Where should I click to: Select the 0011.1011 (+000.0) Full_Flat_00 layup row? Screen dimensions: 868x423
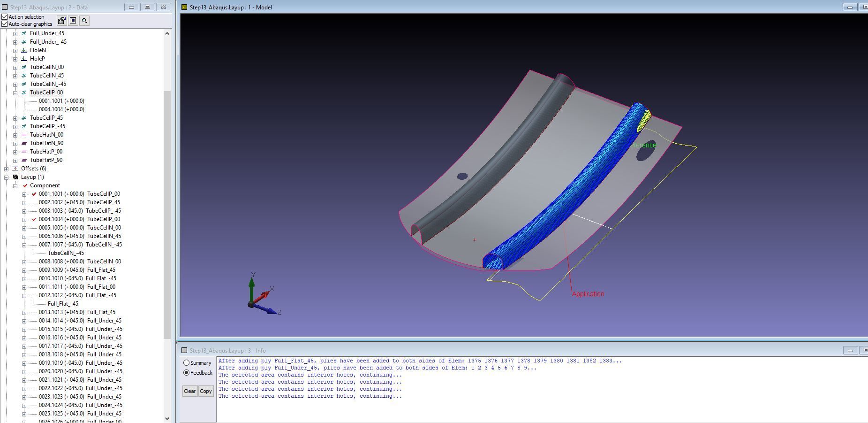tap(77, 287)
